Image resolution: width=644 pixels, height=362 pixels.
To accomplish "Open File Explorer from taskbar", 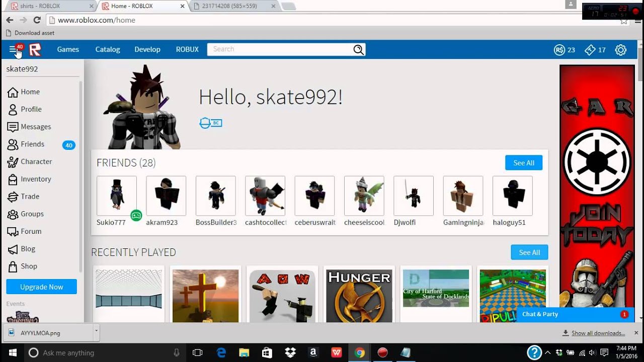I will tap(244, 352).
